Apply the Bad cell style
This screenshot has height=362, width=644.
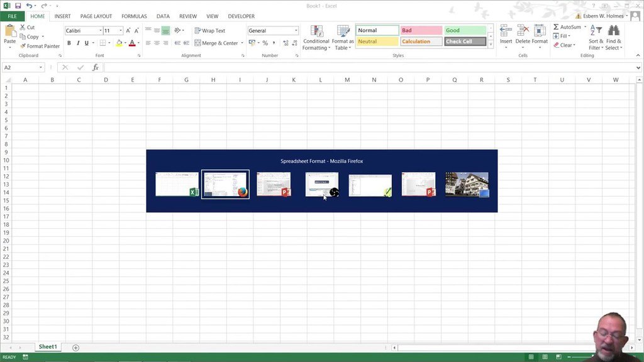tap(421, 30)
